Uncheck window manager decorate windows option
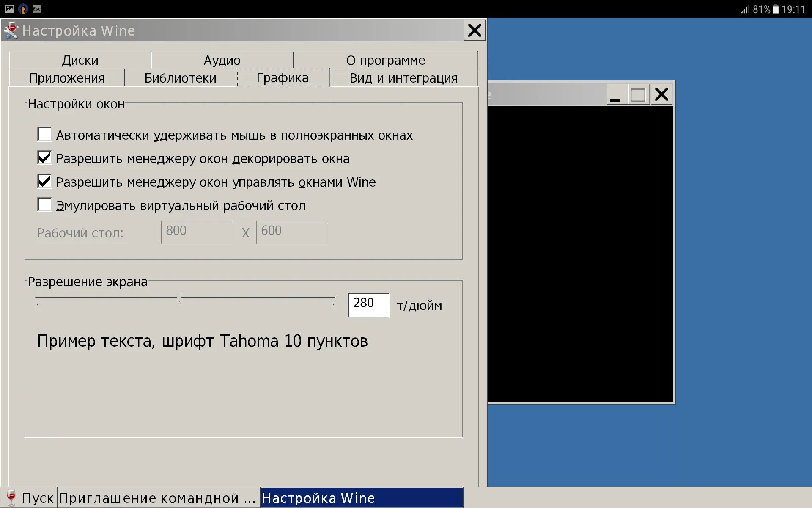The width and height of the screenshot is (812, 508). 45,158
